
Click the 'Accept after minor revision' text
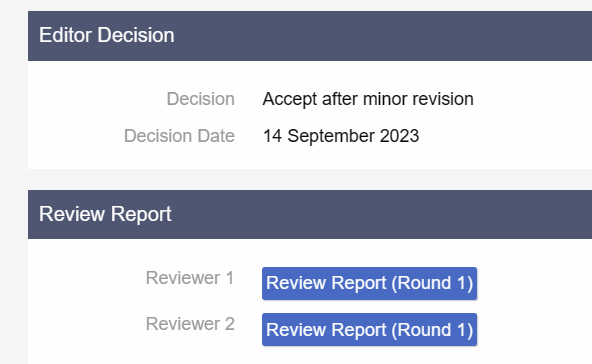[x=368, y=99]
